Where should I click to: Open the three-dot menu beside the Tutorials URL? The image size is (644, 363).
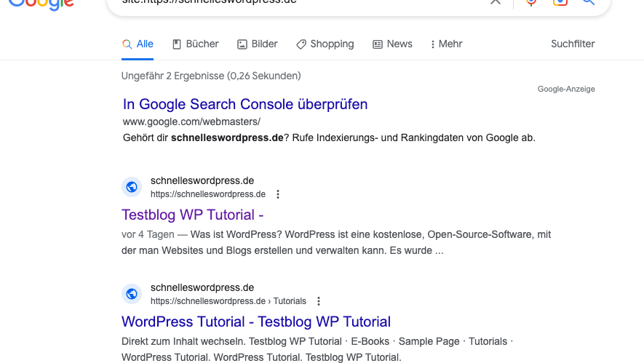319,301
